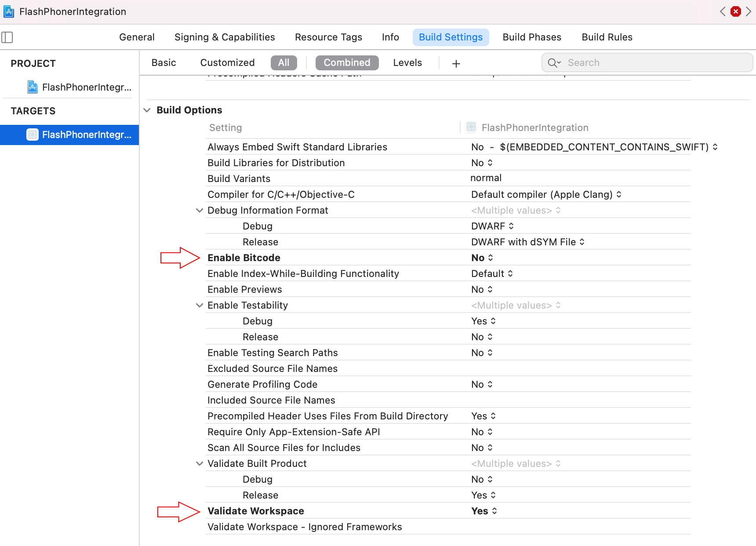Open the Build Rules tab
Image resolution: width=756 pixels, height=546 pixels.
coord(607,37)
